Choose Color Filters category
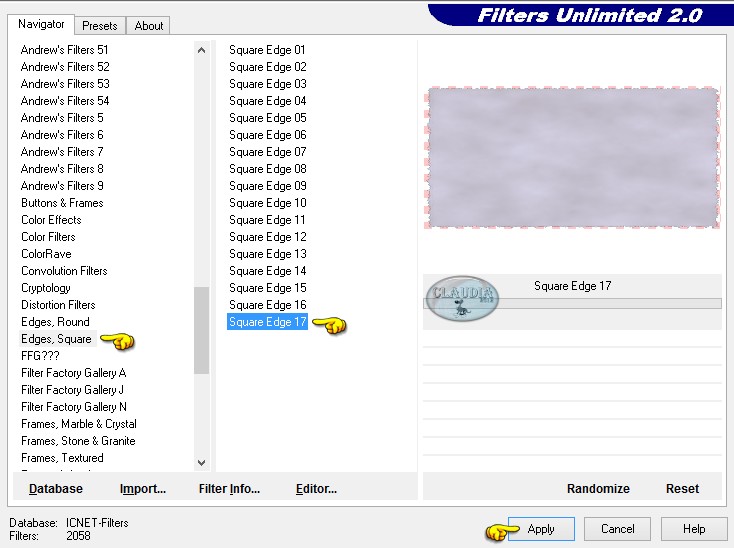The height and width of the screenshot is (548, 734). click(48, 237)
